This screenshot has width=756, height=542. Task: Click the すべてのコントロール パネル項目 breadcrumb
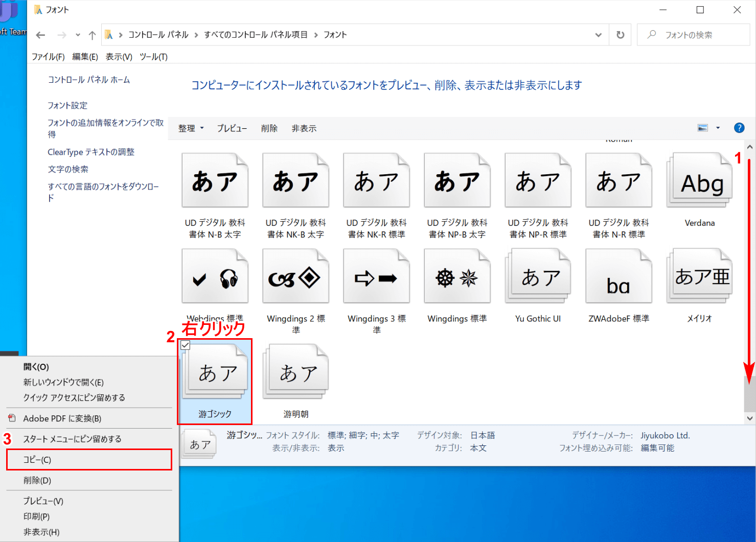[256, 35]
